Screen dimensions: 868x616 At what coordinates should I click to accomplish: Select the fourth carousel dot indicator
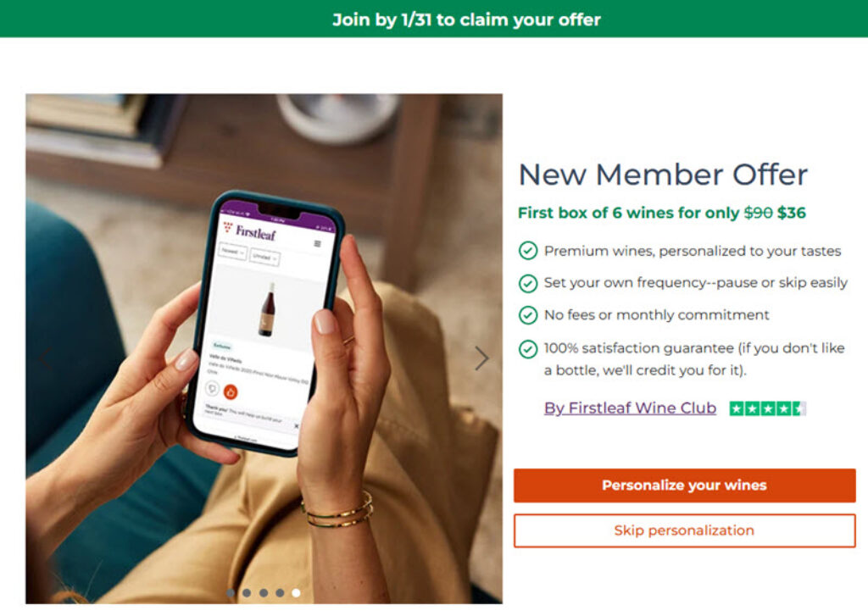click(280, 593)
